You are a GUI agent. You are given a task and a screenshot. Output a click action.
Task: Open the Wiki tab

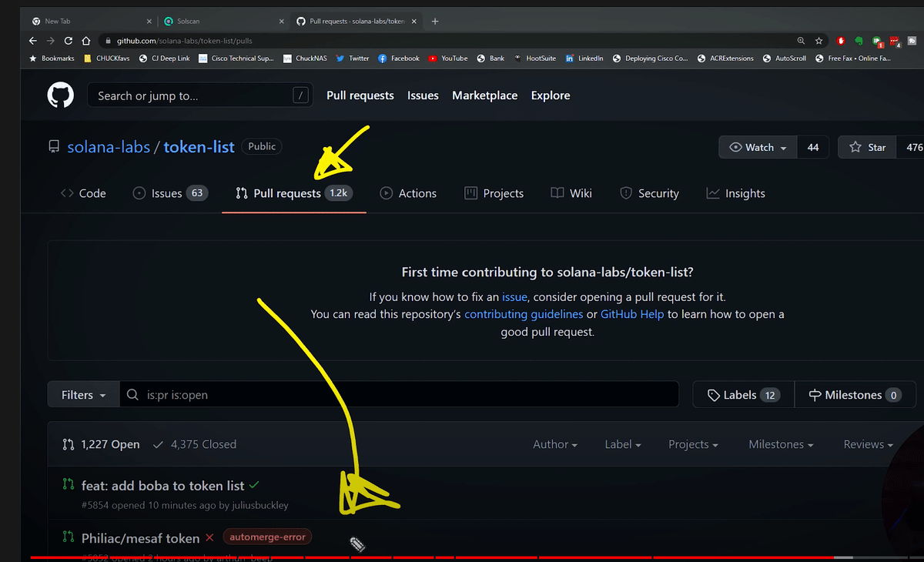pos(571,193)
